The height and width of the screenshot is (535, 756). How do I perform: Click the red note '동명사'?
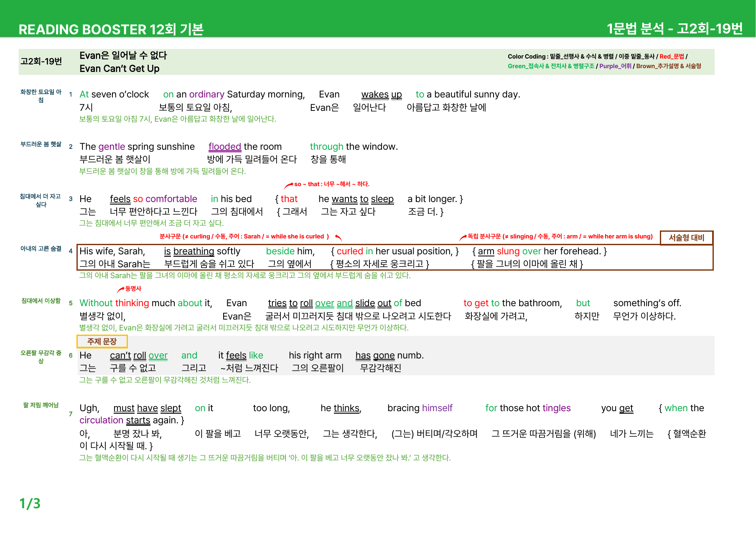pos(133,289)
